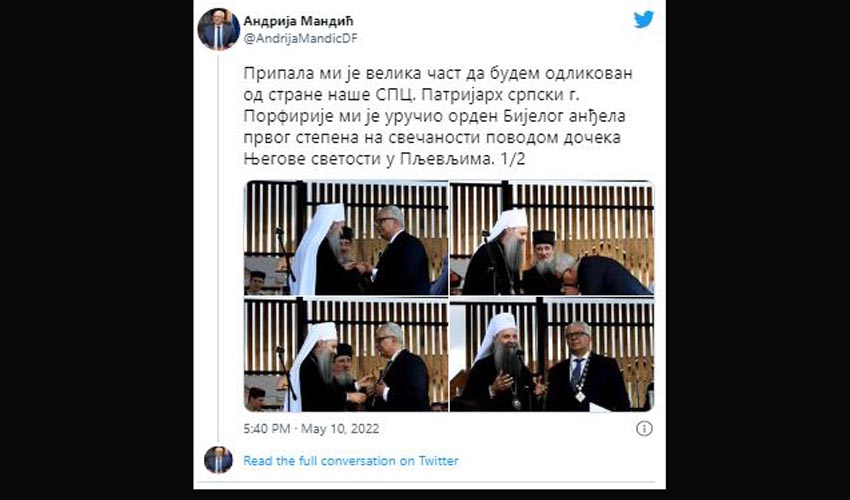Click the word Пљевљима in the tweet
The image size is (850, 500).
pyautogui.click(x=439, y=160)
